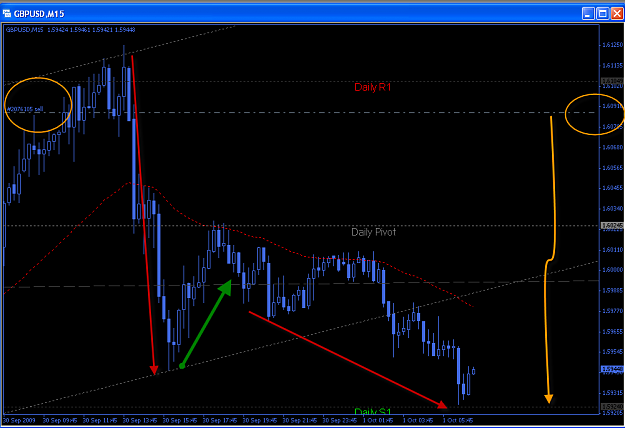Screen dimensions: 625x428
Task: Click the 1 Oct 01:45 time label
Action: (378, 420)
